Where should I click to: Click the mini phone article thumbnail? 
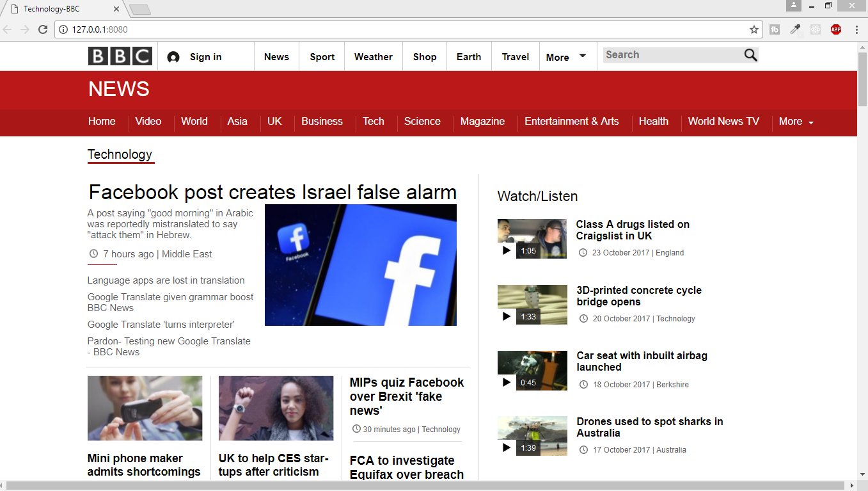pos(145,408)
